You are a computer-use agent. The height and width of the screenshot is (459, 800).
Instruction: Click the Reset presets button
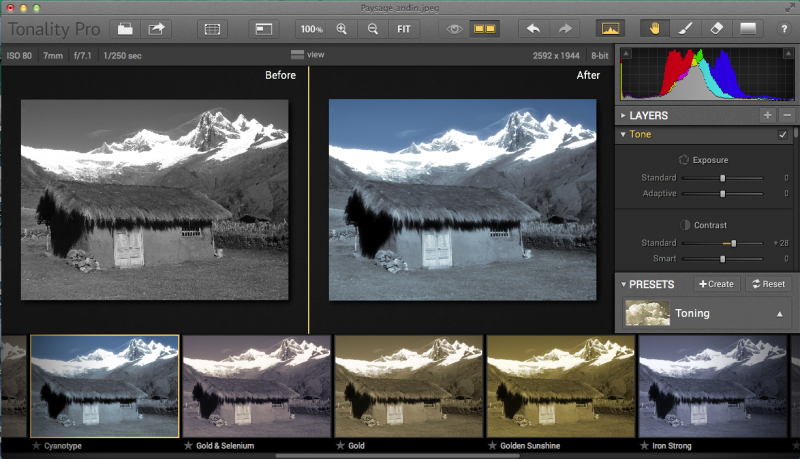tap(769, 284)
